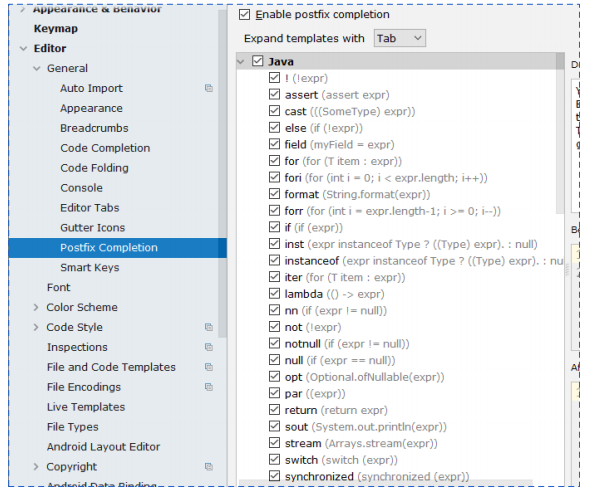The width and height of the screenshot is (594, 495).
Task: Uncheck the fori template checkbox
Action: [x=274, y=177]
